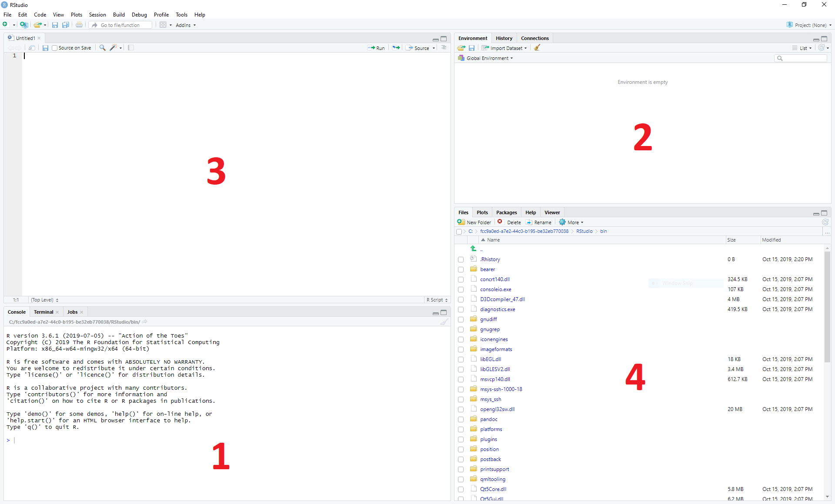Save Untitled1 from the editor toolbar
835x504 pixels.
45,48
